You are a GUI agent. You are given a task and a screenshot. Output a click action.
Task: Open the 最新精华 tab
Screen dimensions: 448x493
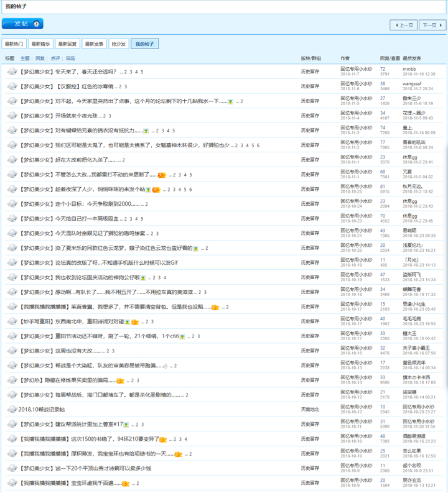(x=40, y=44)
